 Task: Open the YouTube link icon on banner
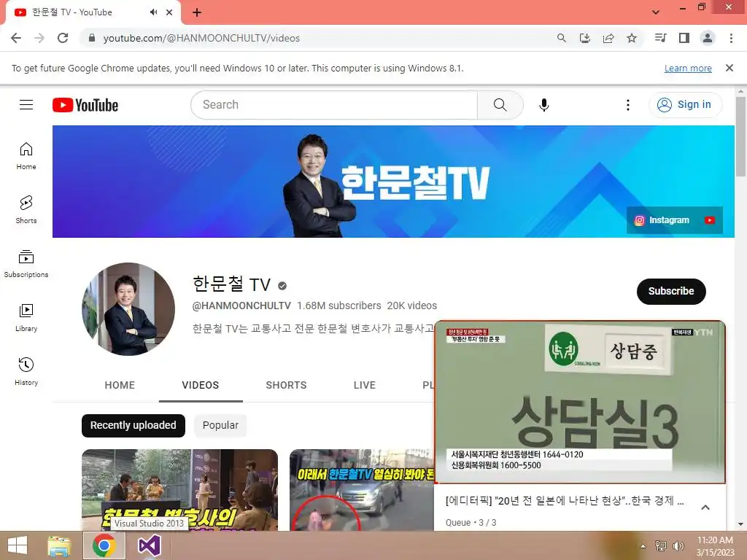coord(710,220)
